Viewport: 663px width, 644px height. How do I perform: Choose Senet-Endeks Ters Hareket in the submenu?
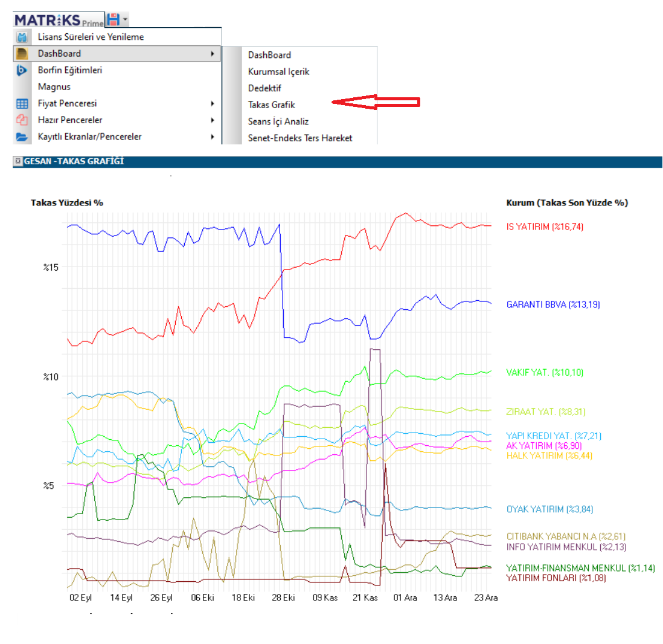299,138
